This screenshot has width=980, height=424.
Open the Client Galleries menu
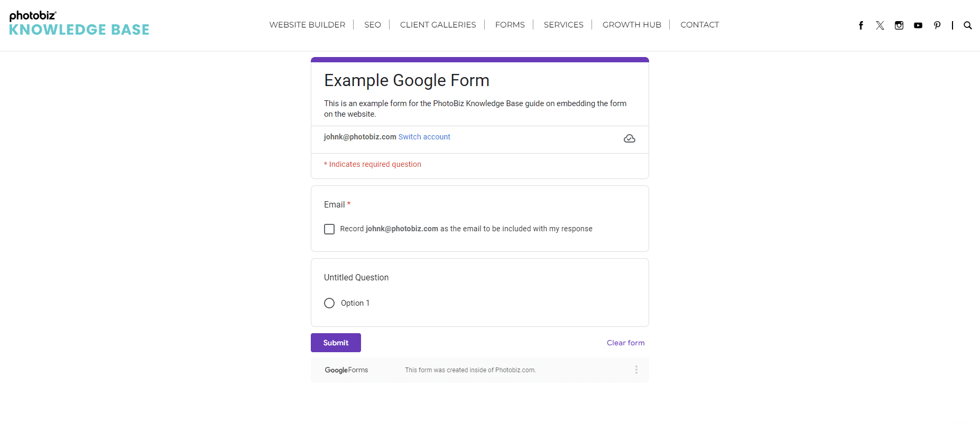438,25
